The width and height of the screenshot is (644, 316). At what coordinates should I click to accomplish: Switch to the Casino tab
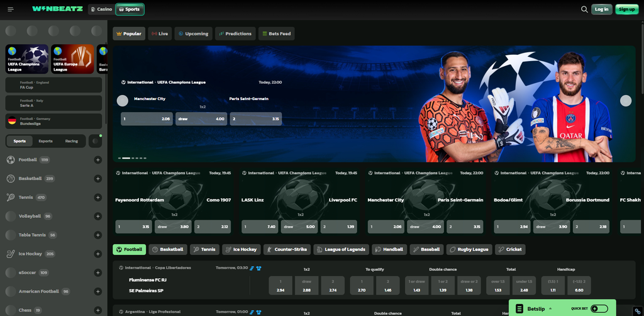pyautogui.click(x=101, y=9)
